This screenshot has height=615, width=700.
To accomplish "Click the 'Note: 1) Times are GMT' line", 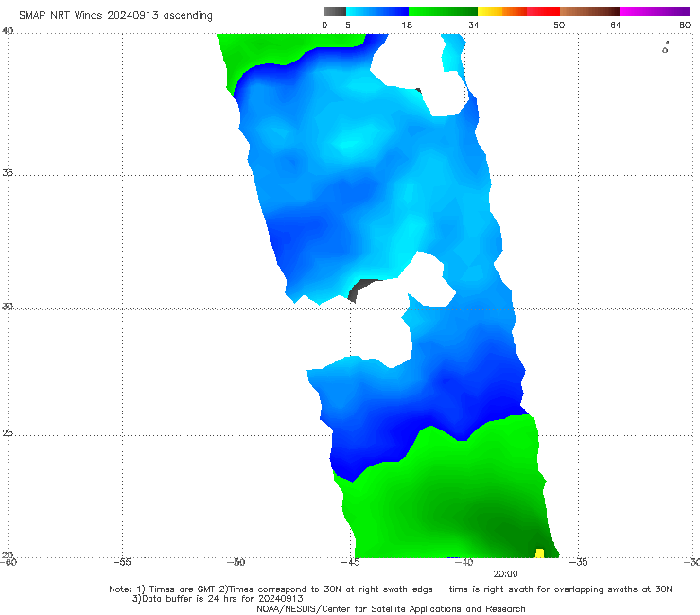I will click(390, 589).
